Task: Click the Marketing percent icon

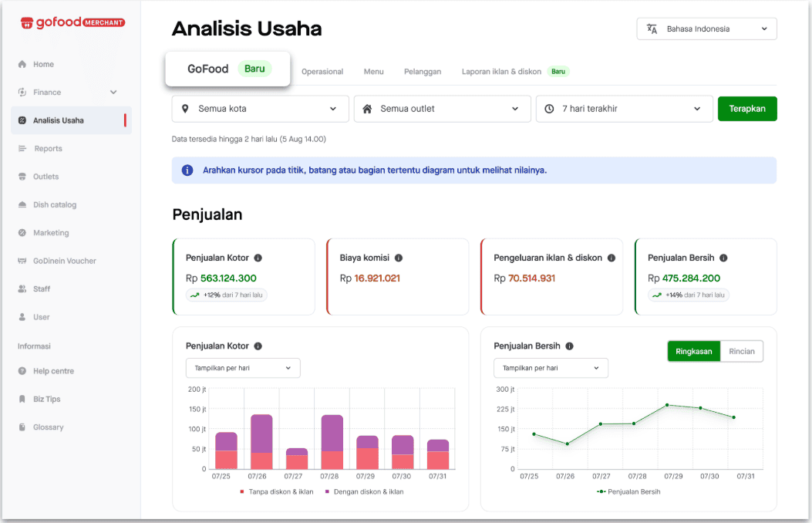Action: point(22,232)
